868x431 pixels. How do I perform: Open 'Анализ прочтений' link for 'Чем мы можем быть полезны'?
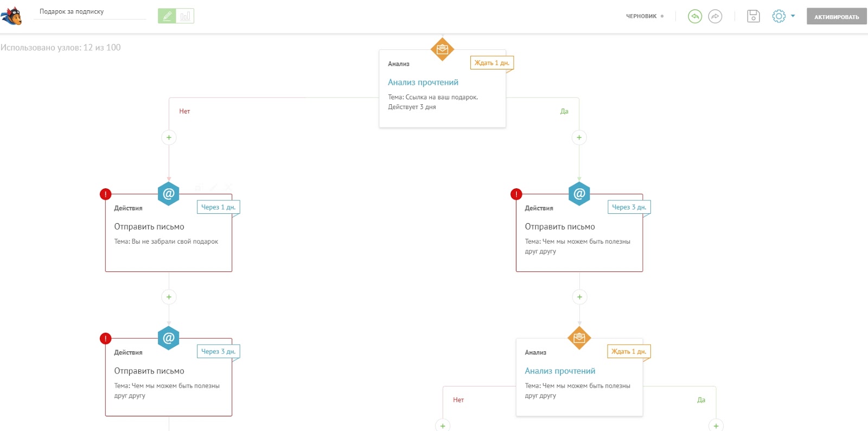(560, 371)
